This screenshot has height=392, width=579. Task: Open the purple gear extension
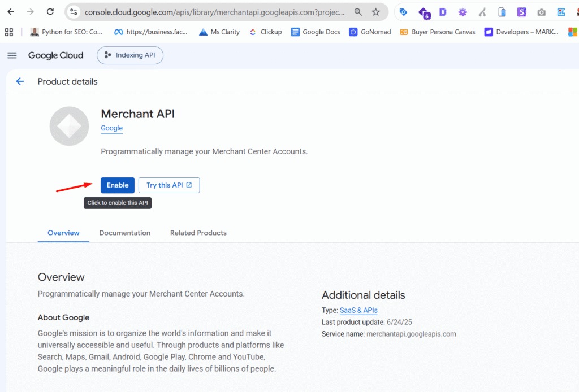point(463,12)
